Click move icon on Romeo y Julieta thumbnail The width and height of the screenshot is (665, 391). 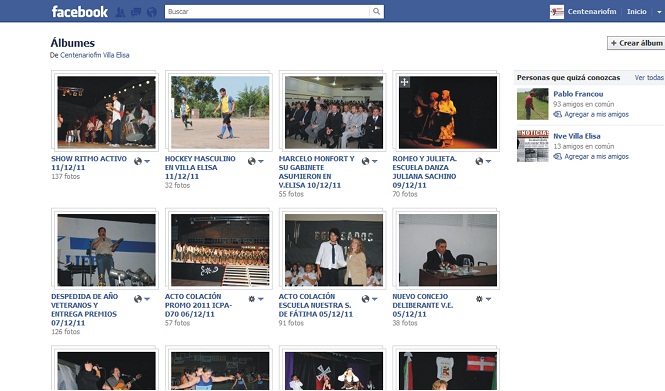(405, 82)
